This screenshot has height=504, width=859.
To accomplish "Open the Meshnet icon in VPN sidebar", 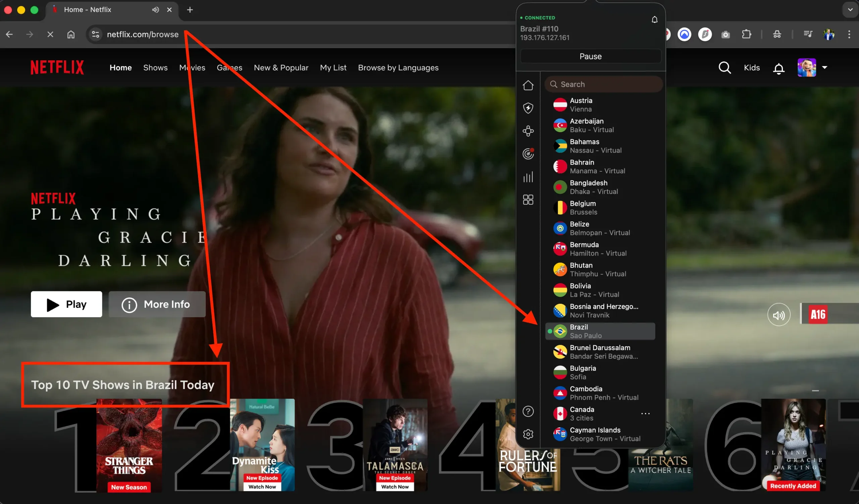I will [528, 131].
